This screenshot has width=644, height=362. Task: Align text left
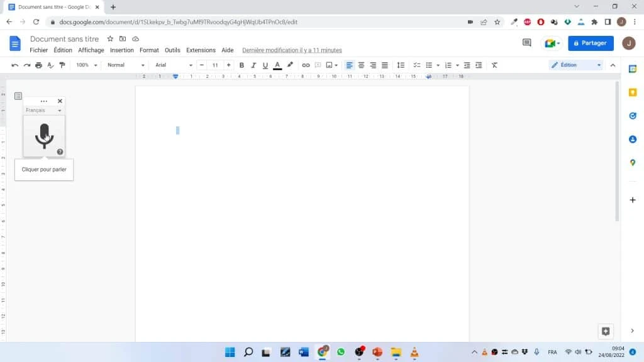click(350, 65)
